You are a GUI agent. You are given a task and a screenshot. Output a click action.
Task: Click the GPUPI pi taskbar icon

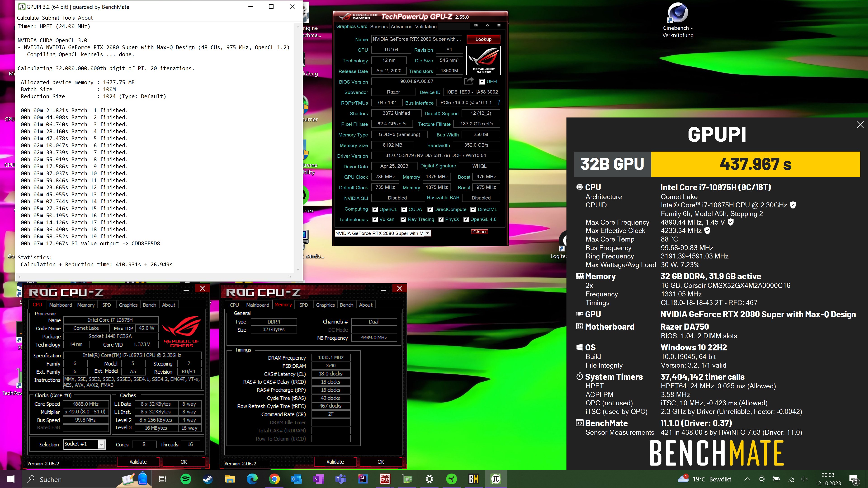[496, 479]
